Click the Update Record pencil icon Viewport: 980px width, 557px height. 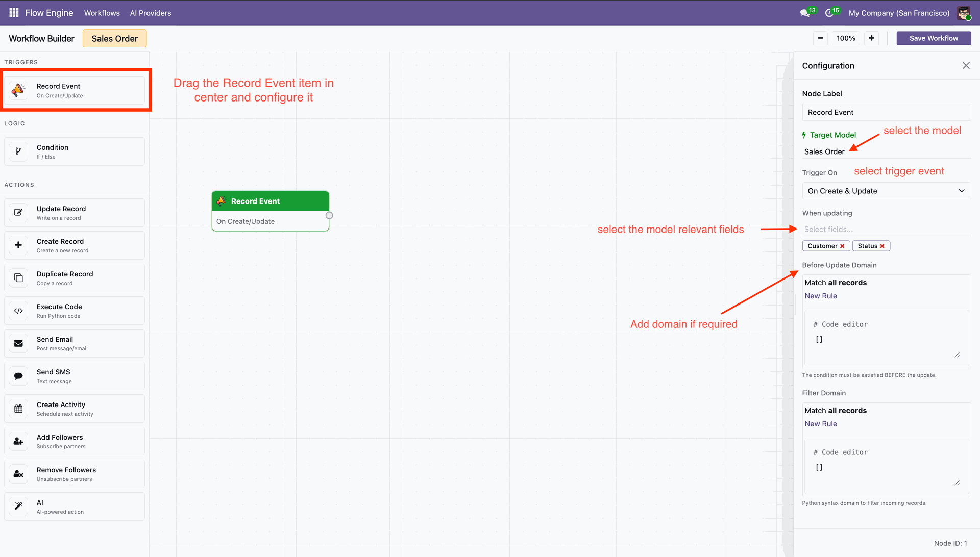point(18,213)
